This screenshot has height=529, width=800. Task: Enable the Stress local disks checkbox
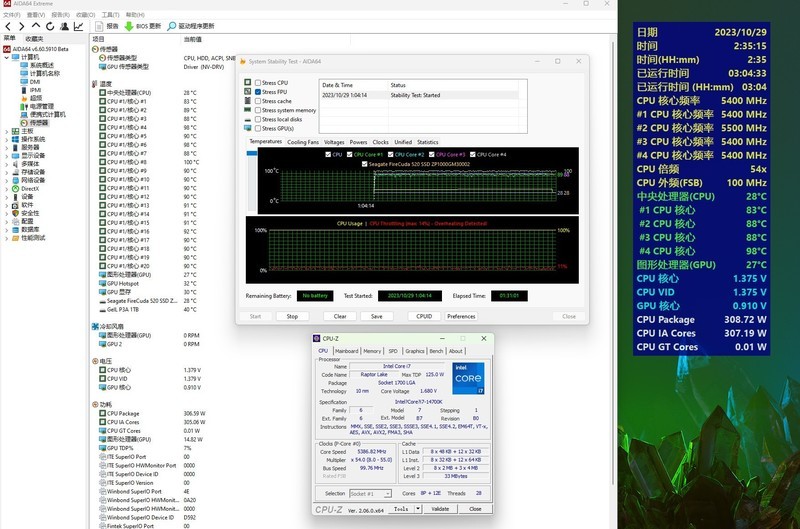(258, 119)
